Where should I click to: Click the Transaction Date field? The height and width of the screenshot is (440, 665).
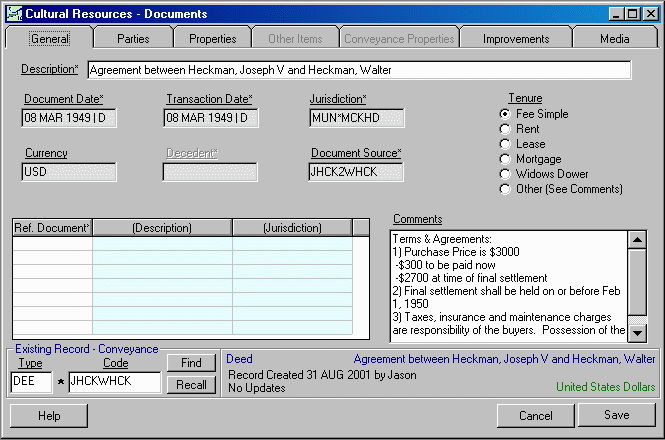pos(211,118)
